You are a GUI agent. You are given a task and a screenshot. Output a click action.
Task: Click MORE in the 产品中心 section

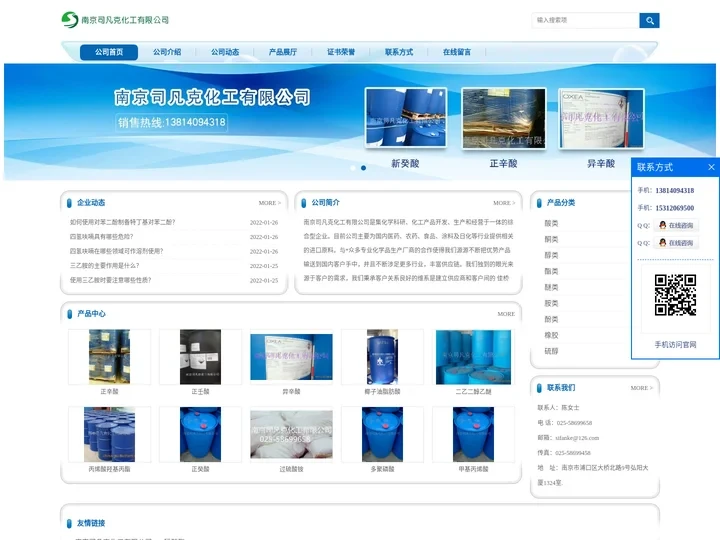[506, 314]
